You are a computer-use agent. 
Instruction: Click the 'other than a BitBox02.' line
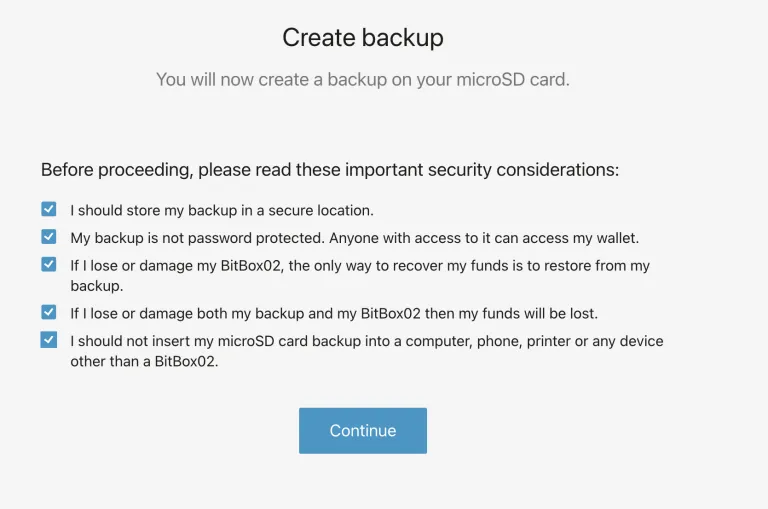[144, 362]
